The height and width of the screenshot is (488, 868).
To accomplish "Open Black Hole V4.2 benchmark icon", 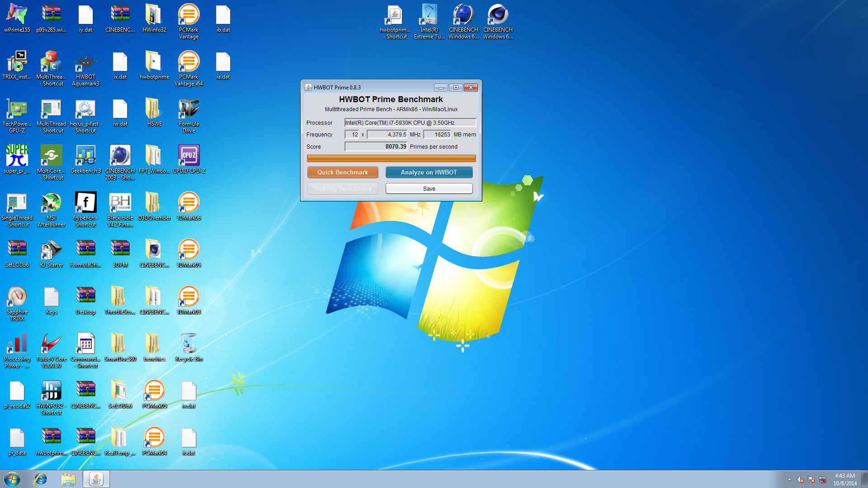I will (120, 209).
